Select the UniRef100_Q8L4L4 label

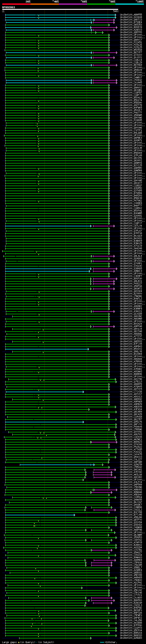click(x=131, y=256)
